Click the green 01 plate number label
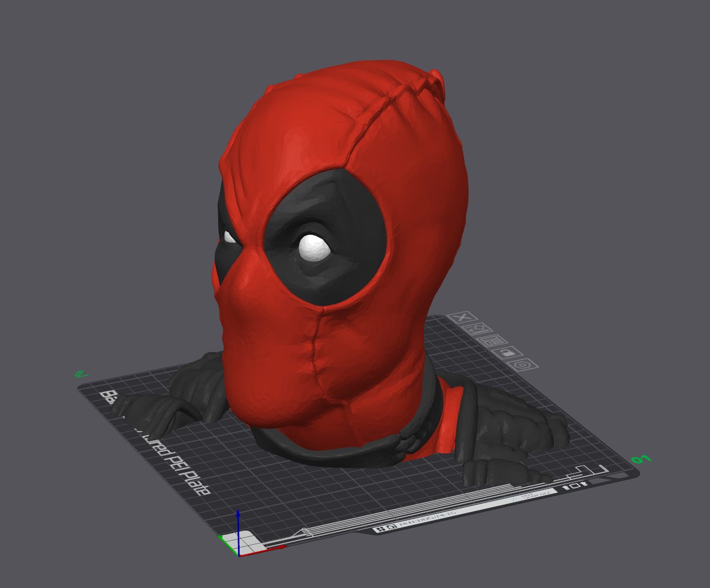710x588 pixels. 641,460
